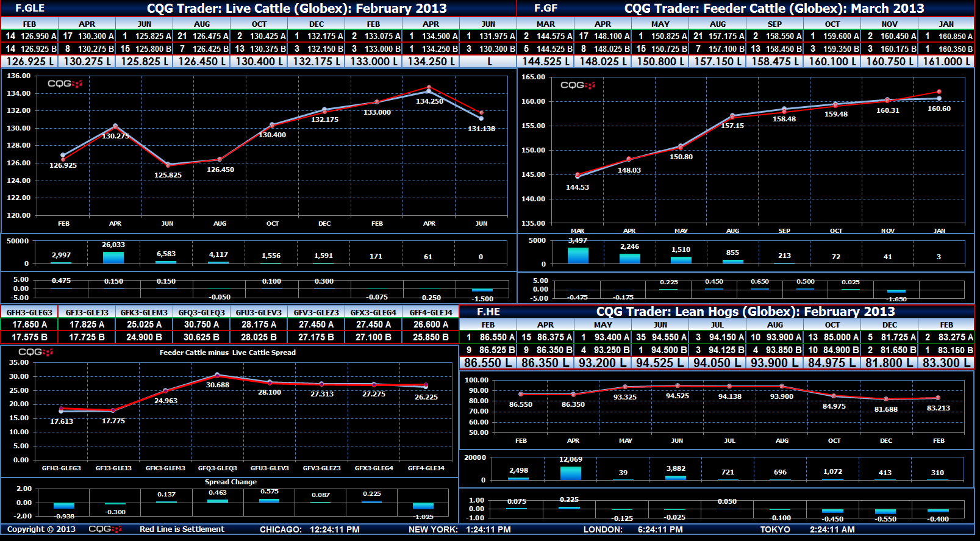This screenshot has width=980, height=541.
Task: Click the 17.650 A spread ask cell
Action: [x=29, y=324]
